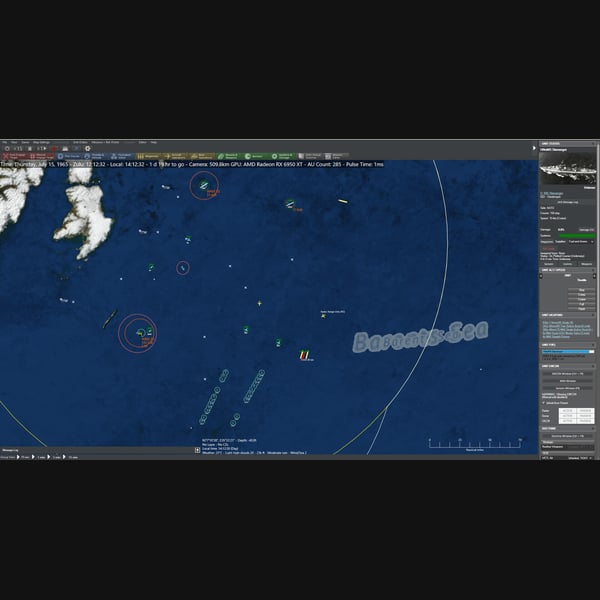Open the Fuel and Stores dropdown

(x=581, y=242)
